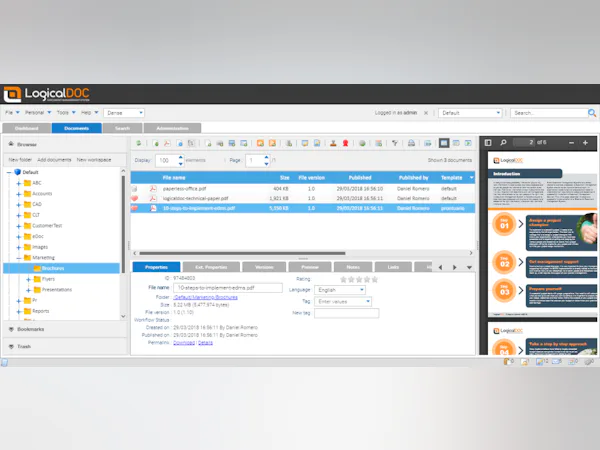Open the File menu
This screenshot has width=600, height=450.
pos(12,112)
